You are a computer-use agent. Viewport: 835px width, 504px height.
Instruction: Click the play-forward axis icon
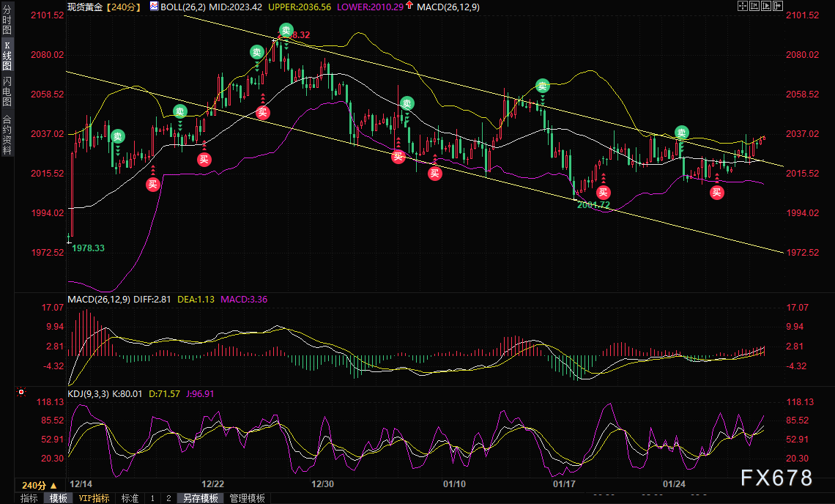(765, 6)
